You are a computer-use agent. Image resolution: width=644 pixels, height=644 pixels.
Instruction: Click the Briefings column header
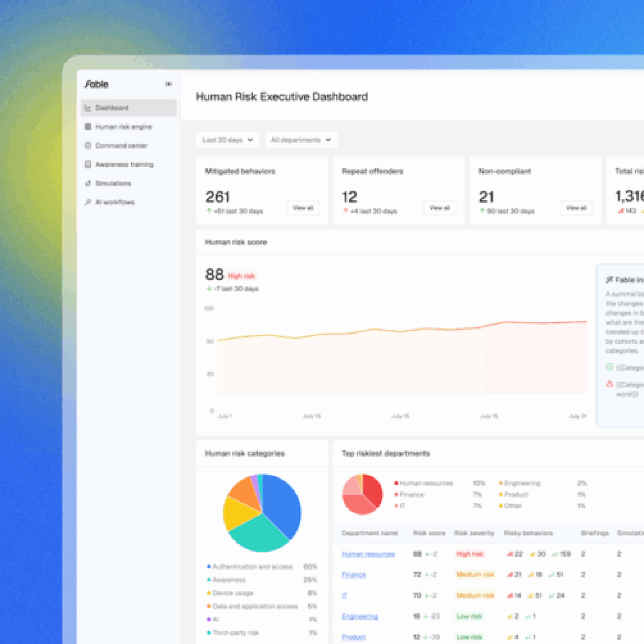595,533
